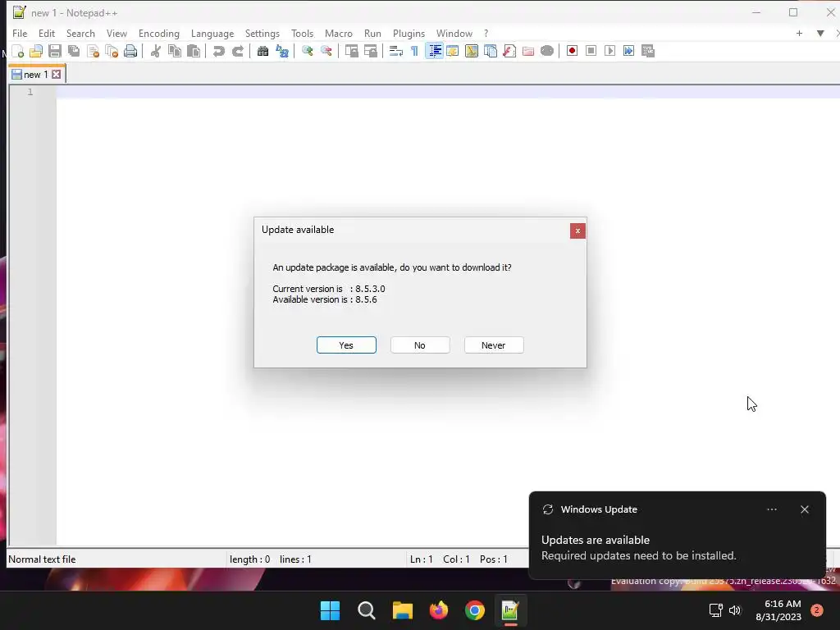Image resolution: width=840 pixels, height=630 pixels.
Task: Open the Encoding menu
Action: pos(158,33)
